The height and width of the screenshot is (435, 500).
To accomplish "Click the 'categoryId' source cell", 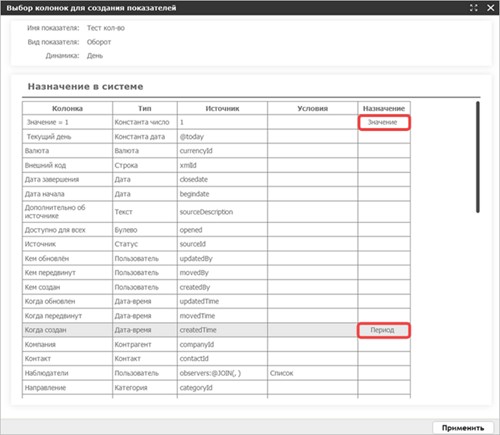I will click(x=222, y=388).
